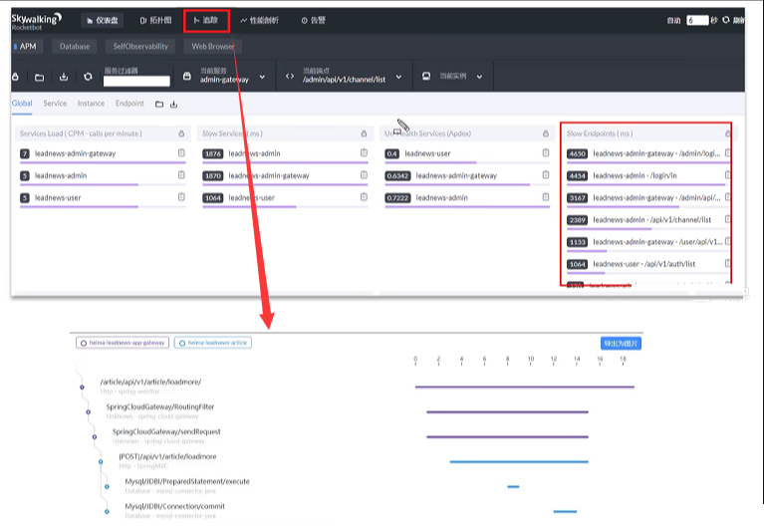Image resolution: width=764 pixels, height=532 pixels.
Task: Copy leadnews-user - /api/v1/auth/list endpoint row
Action: [727, 264]
